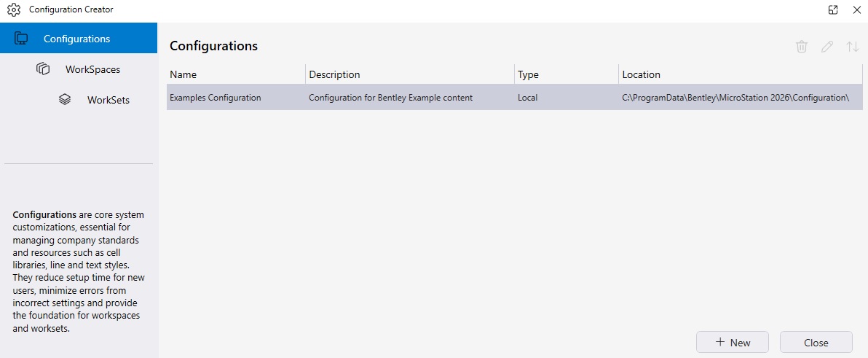Open the WorkSpaces section label
Viewport: 868px width, 358px height.
click(x=92, y=69)
